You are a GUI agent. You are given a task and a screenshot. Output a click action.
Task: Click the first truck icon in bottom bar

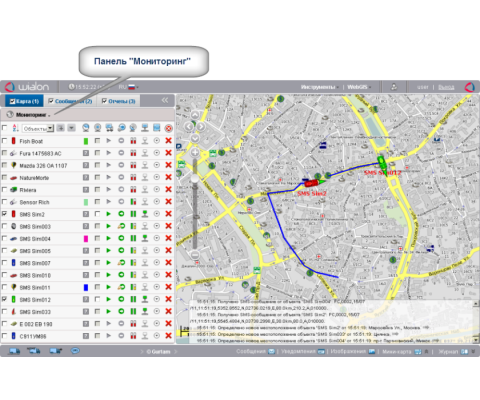[14, 351]
